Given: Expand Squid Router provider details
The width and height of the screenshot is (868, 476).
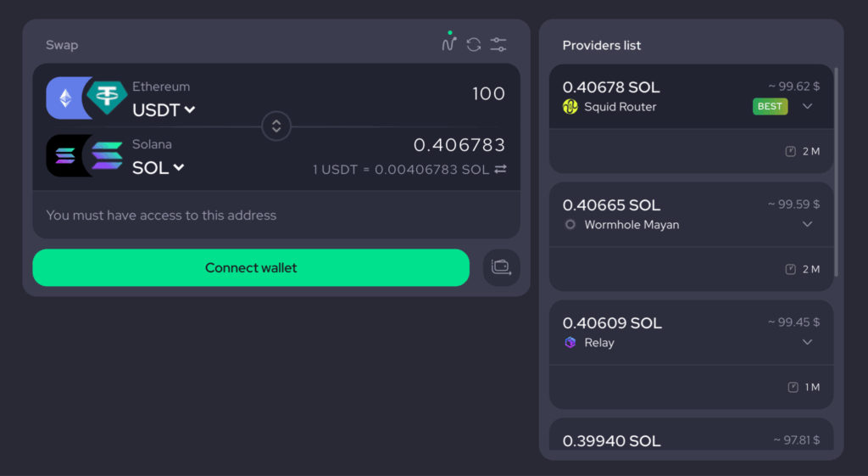Looking at the screenshot, I should point(807,106).
